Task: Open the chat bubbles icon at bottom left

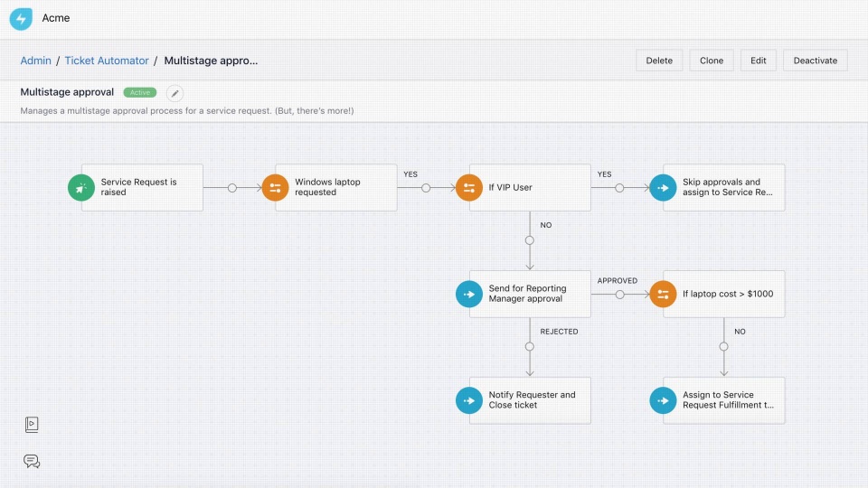Action: click(32, 461)
